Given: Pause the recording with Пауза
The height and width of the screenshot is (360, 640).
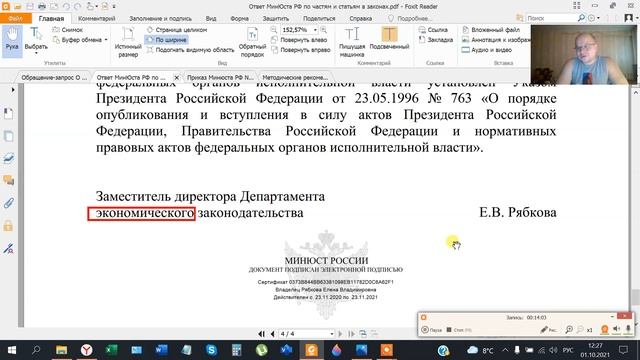Looking at the screenshot, I should 432,330.
